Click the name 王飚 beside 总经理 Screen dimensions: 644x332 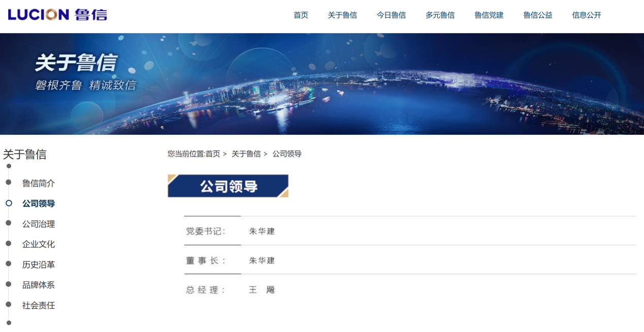(x=262, y=290)
